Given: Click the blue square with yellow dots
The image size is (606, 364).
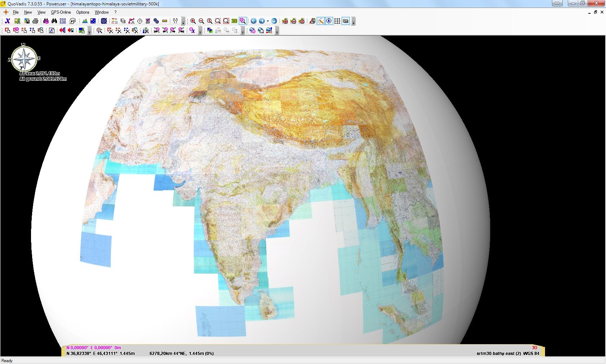Looking at the screenshot, I should (x=93, y=21).
